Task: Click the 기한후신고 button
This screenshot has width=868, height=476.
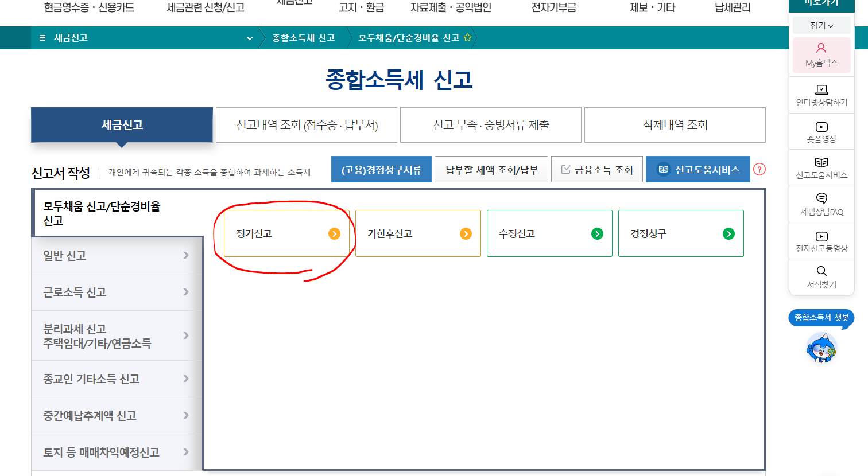Action: point(417,233)
